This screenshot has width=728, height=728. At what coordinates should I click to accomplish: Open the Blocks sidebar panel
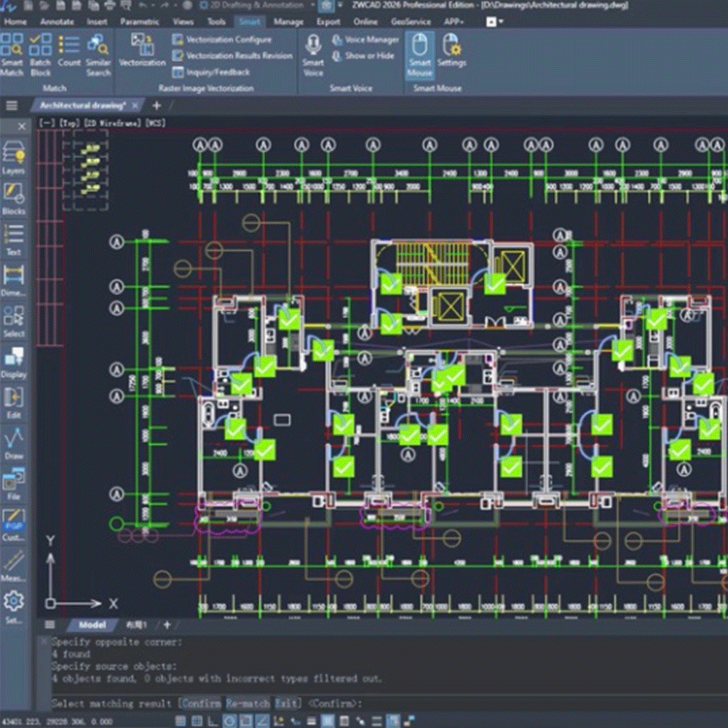point(13,199)
